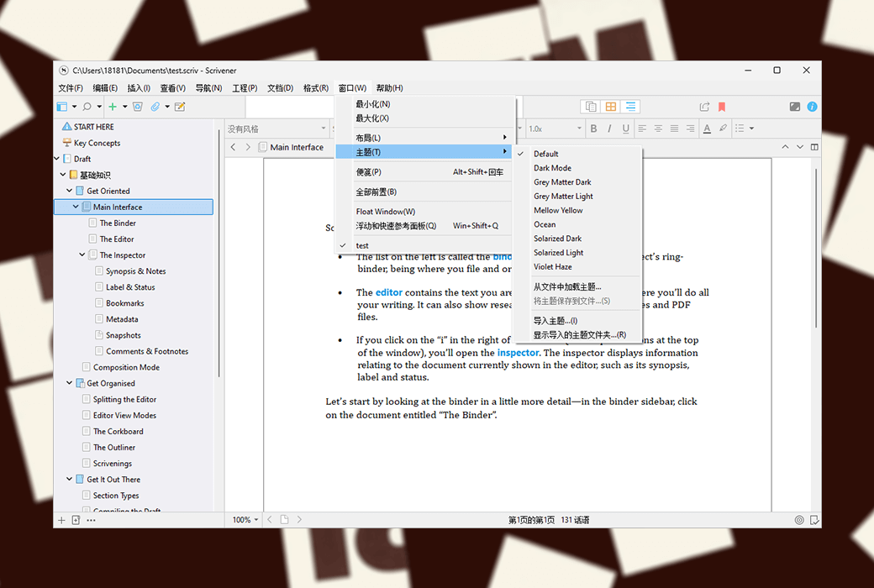Switch to Outliner view icon
The height and width of the screenshot is (588, 874).
click(630, 107)
